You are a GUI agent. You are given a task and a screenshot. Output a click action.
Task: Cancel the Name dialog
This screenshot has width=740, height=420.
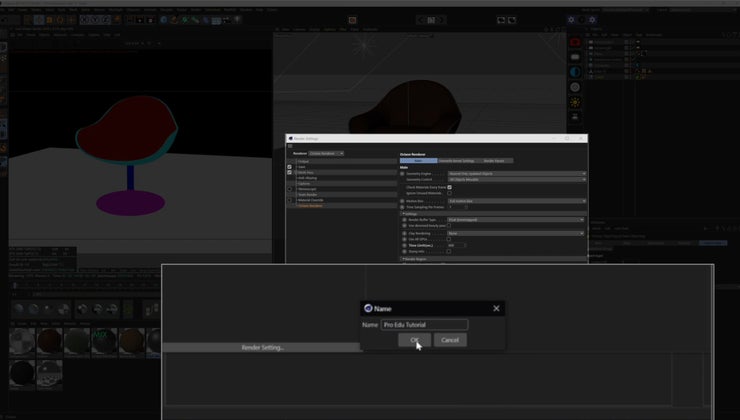[x=450, y=340]
